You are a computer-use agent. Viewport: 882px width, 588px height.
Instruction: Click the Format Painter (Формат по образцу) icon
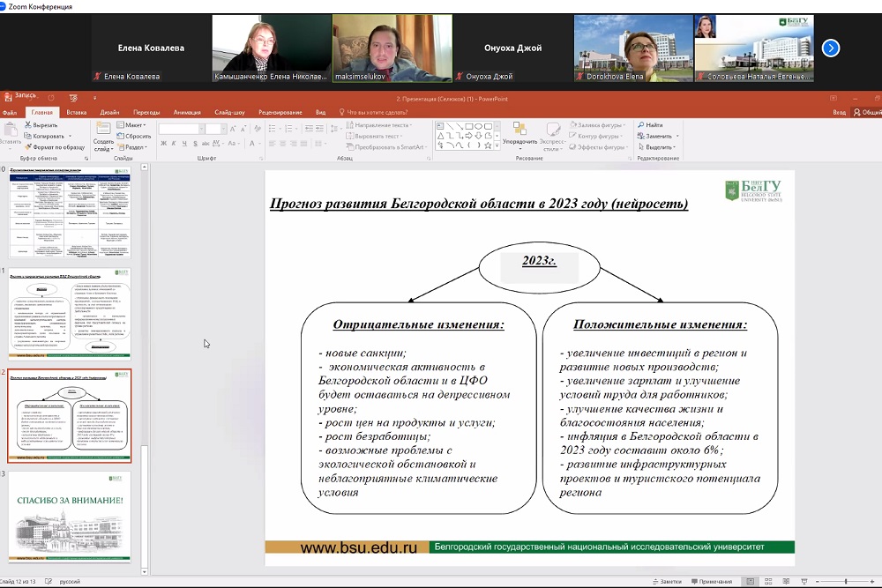[x=27, y=147]
